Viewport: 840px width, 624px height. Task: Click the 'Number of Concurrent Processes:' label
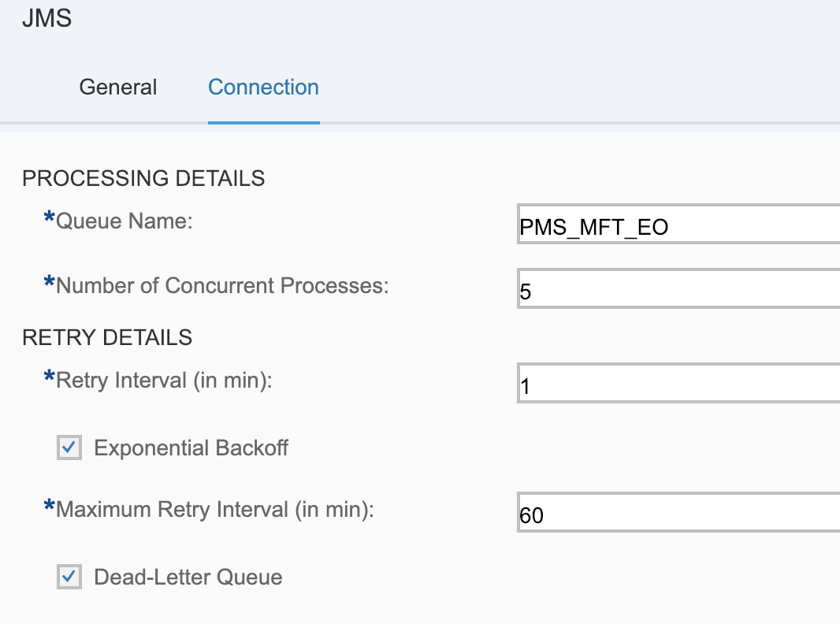(x=222, y=285)
